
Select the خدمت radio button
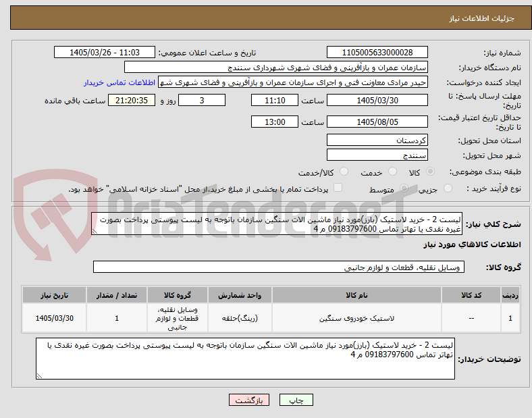pyautogui.click(x=392, y=172)
